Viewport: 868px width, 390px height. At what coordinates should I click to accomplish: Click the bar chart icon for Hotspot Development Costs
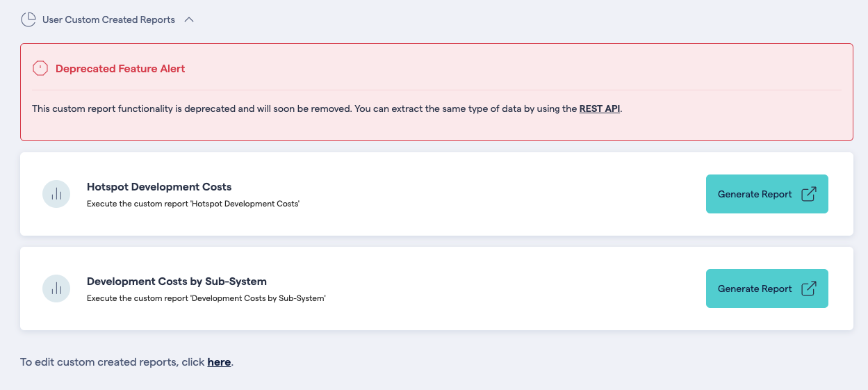(56, 194)
